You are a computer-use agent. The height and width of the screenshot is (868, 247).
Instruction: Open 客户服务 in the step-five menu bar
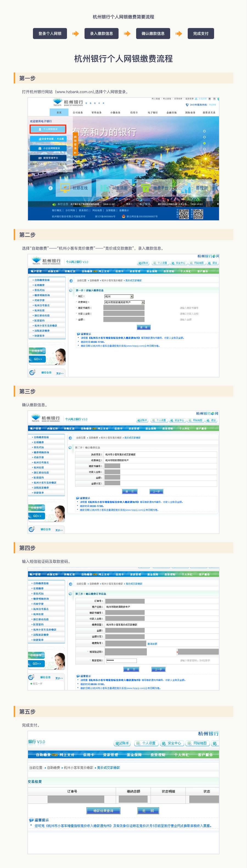click(x=205, y=755)
